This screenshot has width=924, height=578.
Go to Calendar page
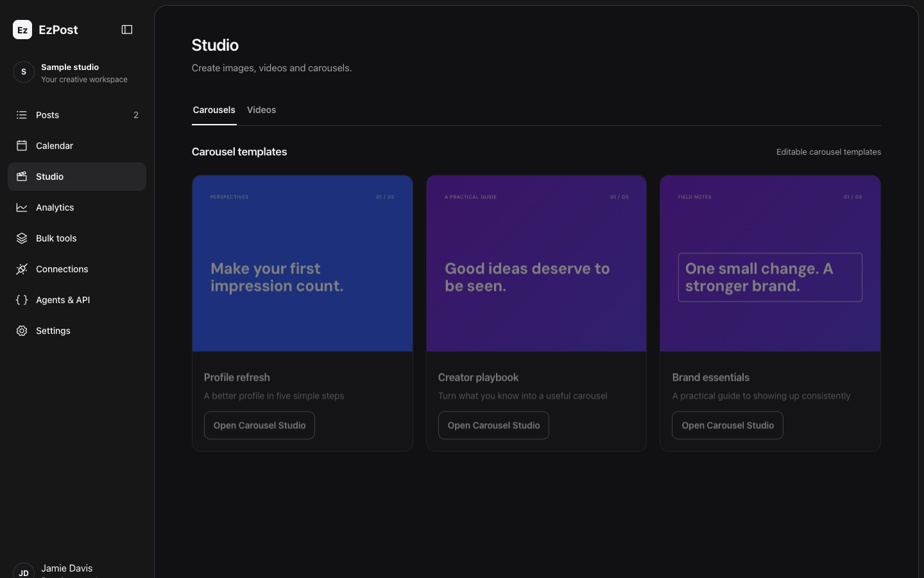77,146
